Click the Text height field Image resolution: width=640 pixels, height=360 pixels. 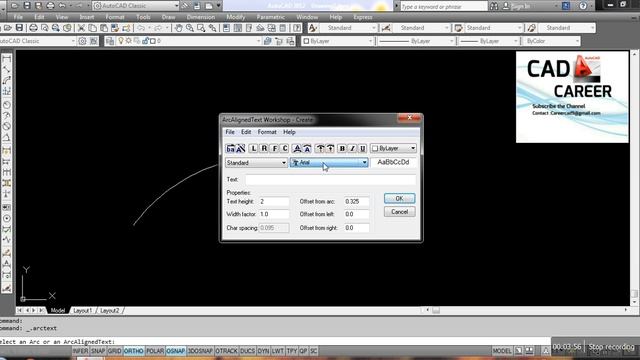click(x=274, y=202)
